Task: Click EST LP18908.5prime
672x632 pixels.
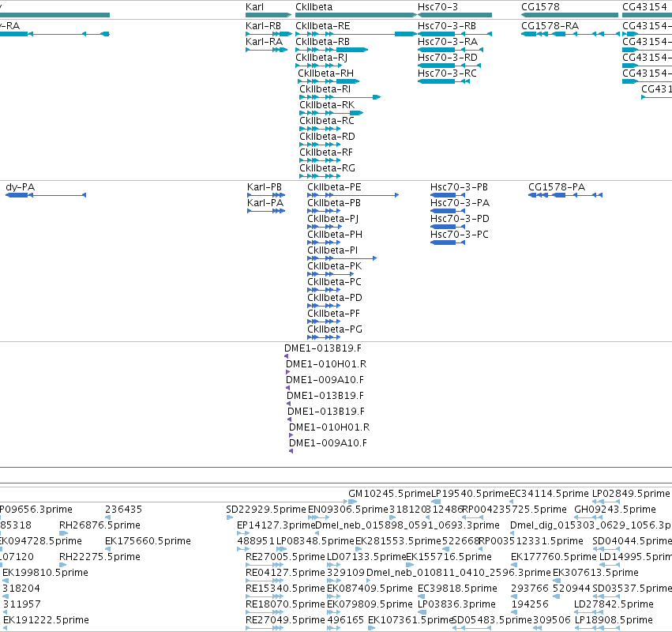Action: coord(614,620)
